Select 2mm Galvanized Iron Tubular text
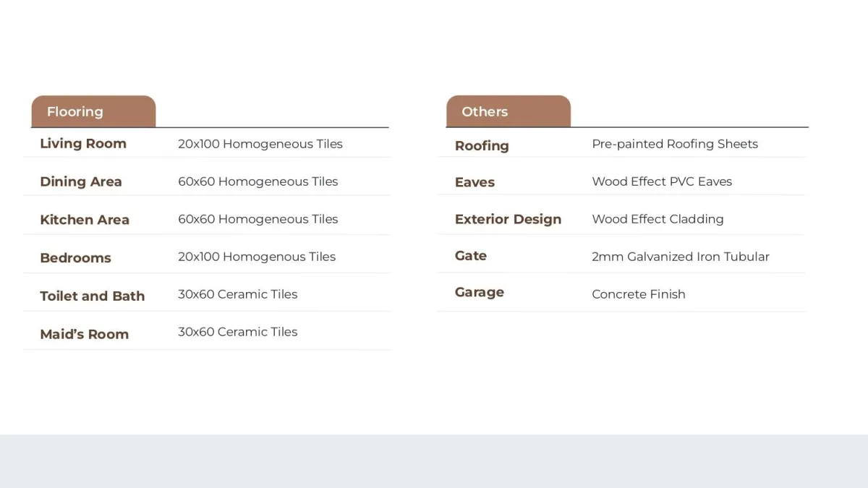Viewport: 868px width, 488px height. click(681, 257)
